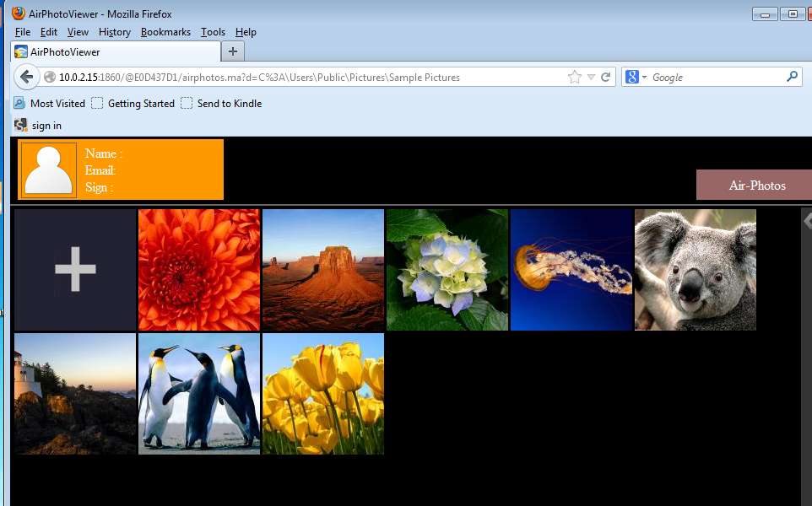Open the koala thumbnail

(x=696, y=270)
